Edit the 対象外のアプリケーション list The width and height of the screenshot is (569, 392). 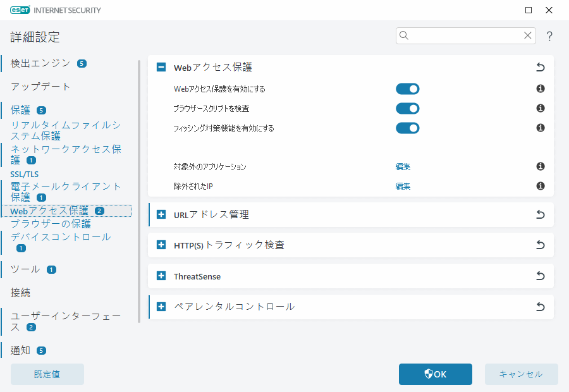pyautogui.click(x=403, y=166)
